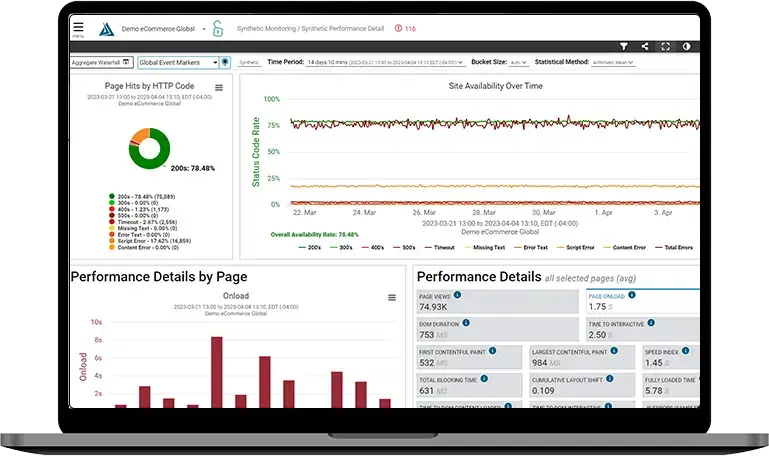Toggle the contrast half-circle icon
Image resolution: width=769 pixels, height=456 pixels.
(687, 46)
